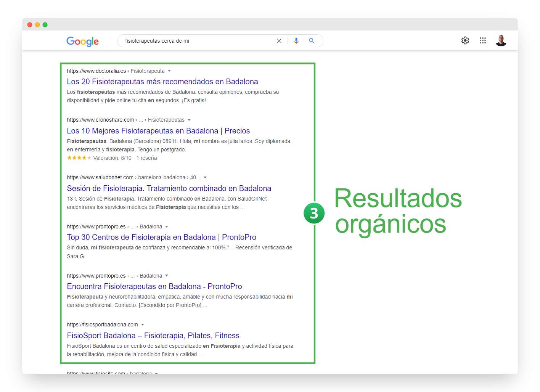
Task: Click the https://fisiosportbadalona.com URL
Action: click(102, 325)
